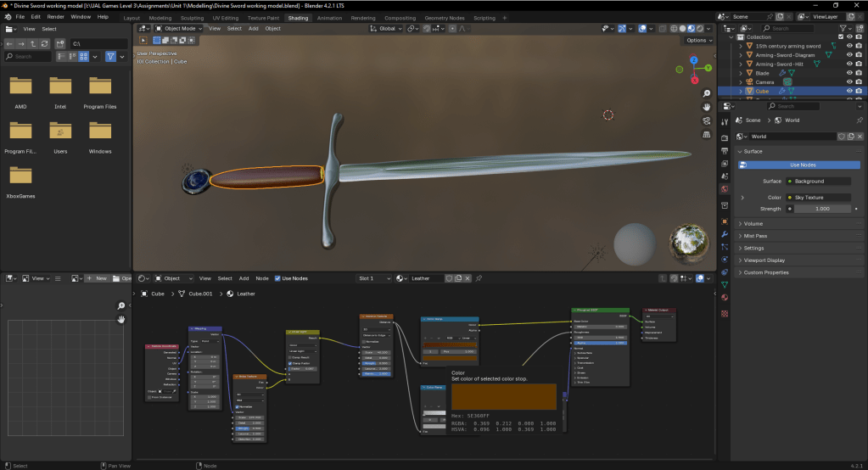The image size is (868, 470).
Task: Open the Render menu in the top bar
Action: click(x=55, y=17)
